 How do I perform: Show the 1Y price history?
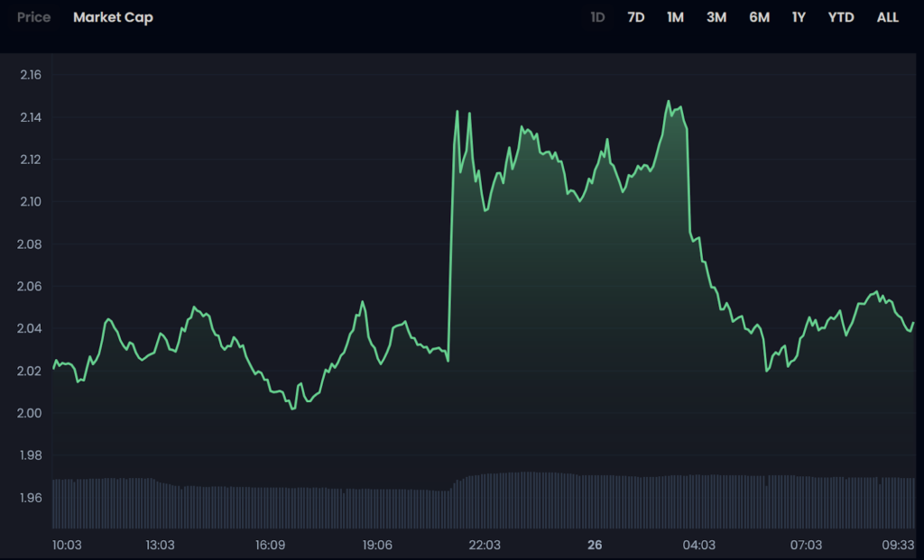click(799, 17)
